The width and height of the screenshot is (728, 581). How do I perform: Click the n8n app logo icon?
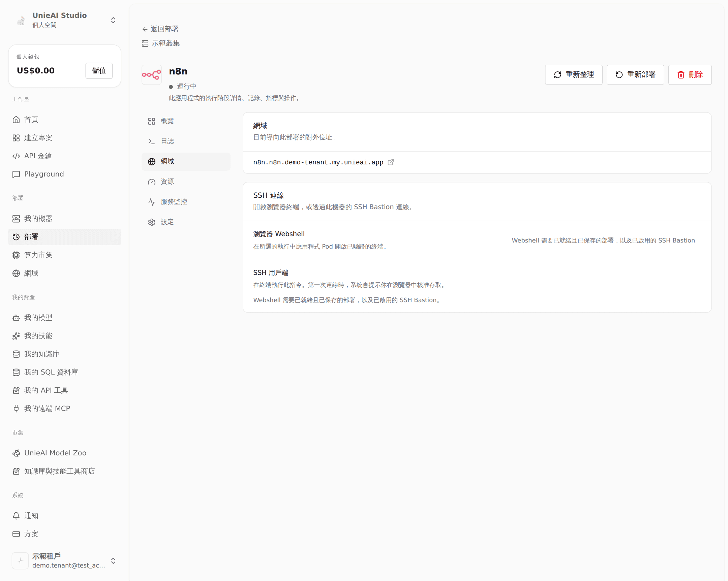click(x=152, y=75)
